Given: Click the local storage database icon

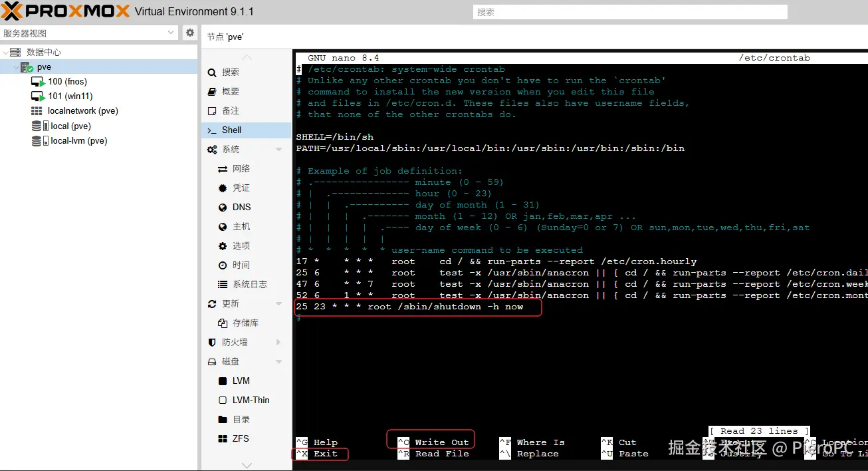Looking at the screenshot, I should pos(37,126).
